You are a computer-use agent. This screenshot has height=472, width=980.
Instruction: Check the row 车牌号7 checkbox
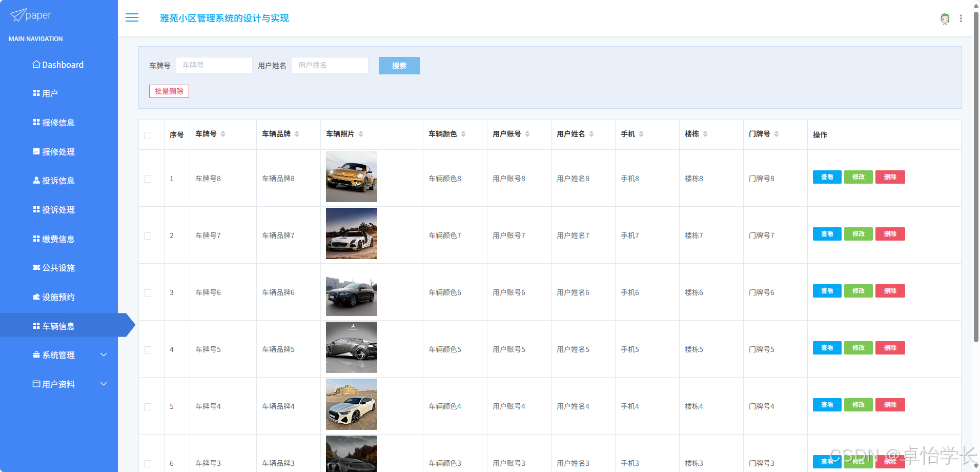coord(148,236)
